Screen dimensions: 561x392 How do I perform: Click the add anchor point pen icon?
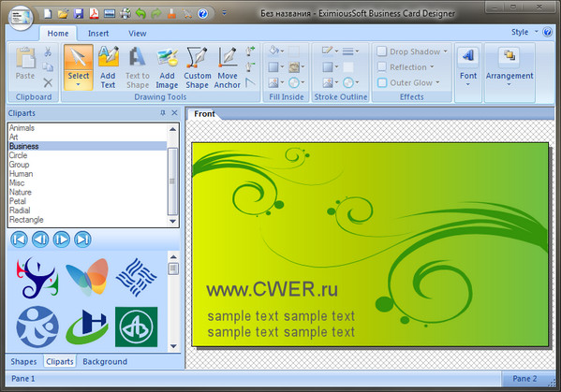(x=250, y=51)
